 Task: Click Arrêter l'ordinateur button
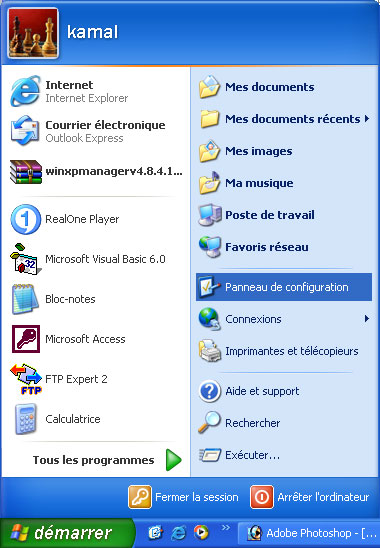pos(310,497)
